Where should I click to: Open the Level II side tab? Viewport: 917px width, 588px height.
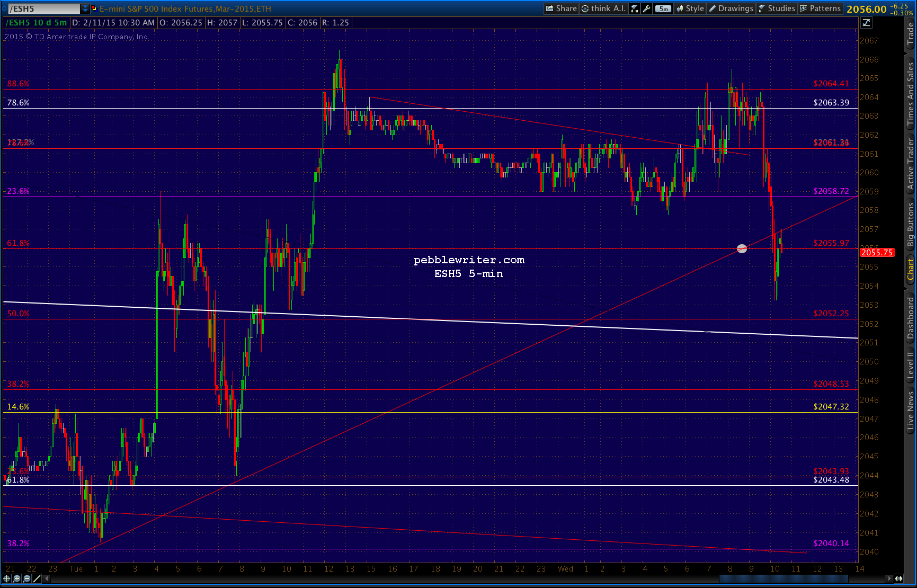point(911,366)
